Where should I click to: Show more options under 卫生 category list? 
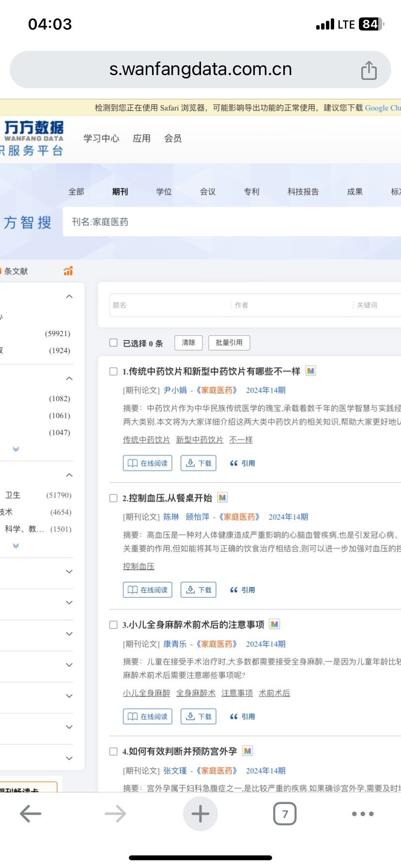point(16,546)
